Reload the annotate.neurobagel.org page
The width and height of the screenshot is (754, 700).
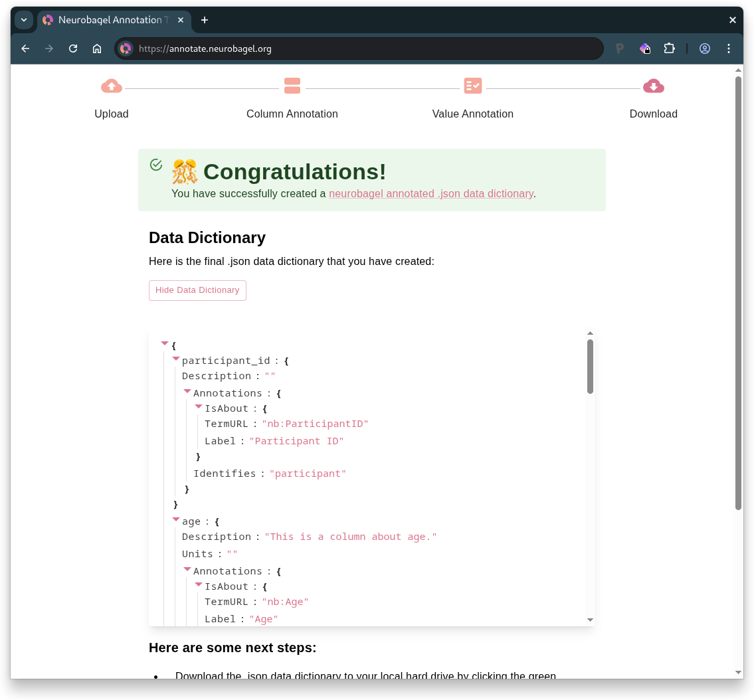coord(73,48)
